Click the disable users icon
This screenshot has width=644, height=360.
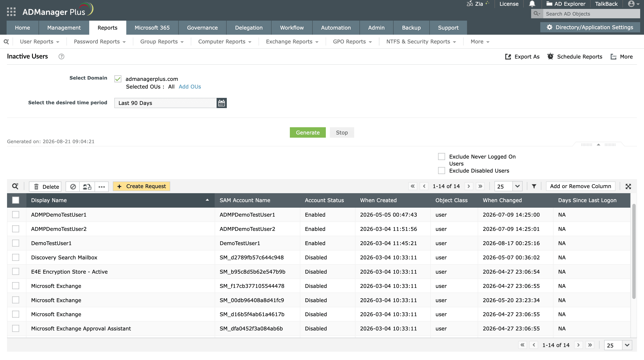click(x=73, y=187)
